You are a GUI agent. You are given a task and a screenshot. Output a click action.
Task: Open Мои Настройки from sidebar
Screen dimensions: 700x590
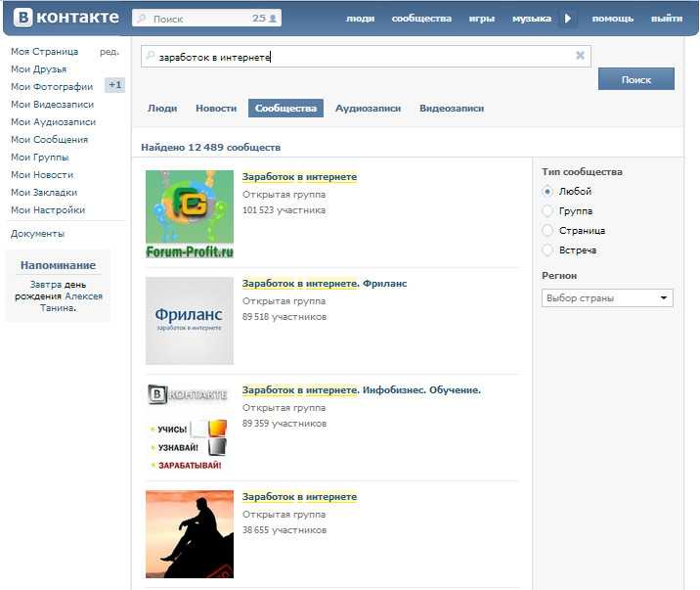[48, 210]
